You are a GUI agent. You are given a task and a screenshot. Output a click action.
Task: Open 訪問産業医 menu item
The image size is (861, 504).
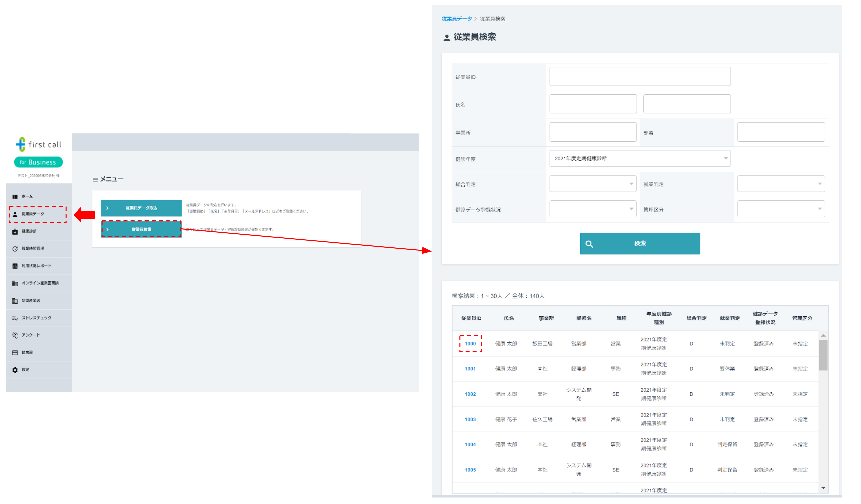[x=31, y=301]
